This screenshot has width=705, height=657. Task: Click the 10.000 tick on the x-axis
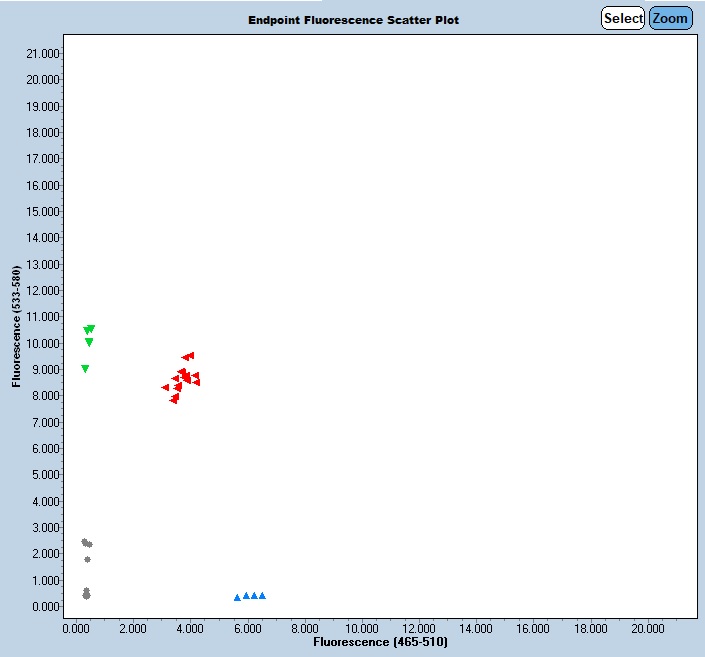362,628
